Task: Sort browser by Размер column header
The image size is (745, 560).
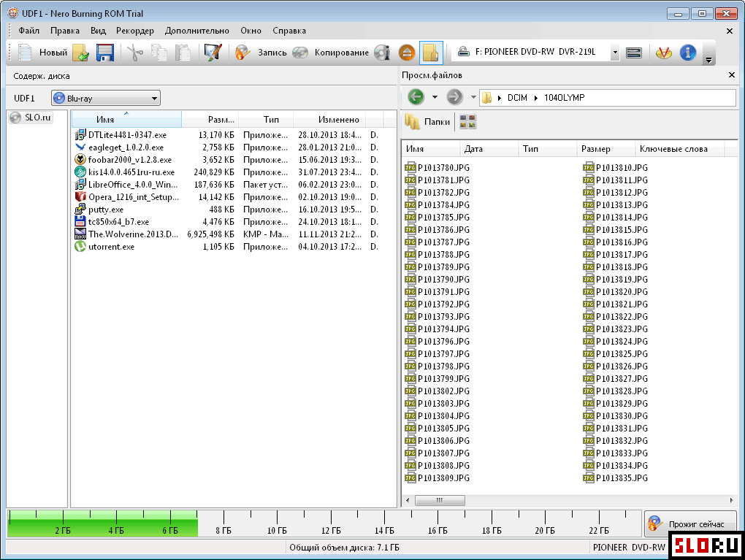Action: 605,149
